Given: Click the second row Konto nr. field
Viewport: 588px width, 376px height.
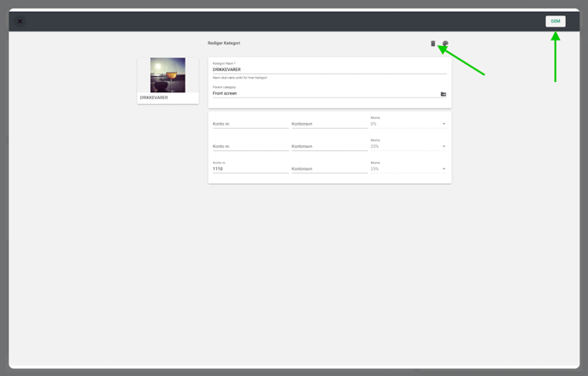Looking at the screenshot, I should click(250, 146).
